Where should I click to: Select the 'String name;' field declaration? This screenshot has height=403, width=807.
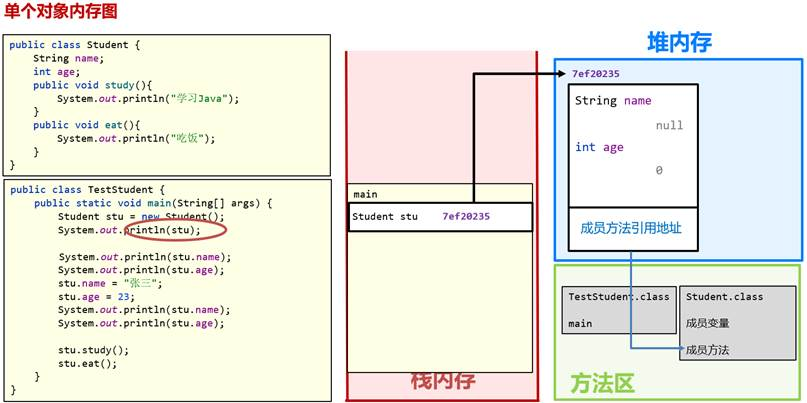point(69,58)
